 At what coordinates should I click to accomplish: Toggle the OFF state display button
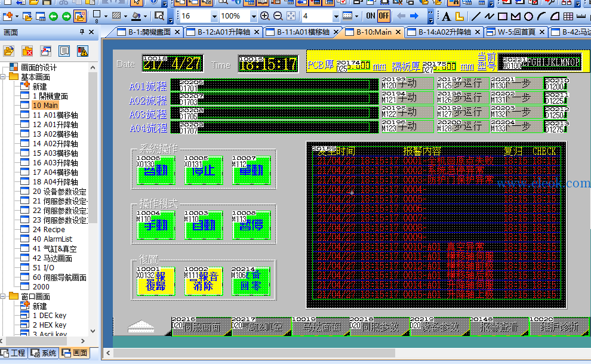(x=383, y=16)
